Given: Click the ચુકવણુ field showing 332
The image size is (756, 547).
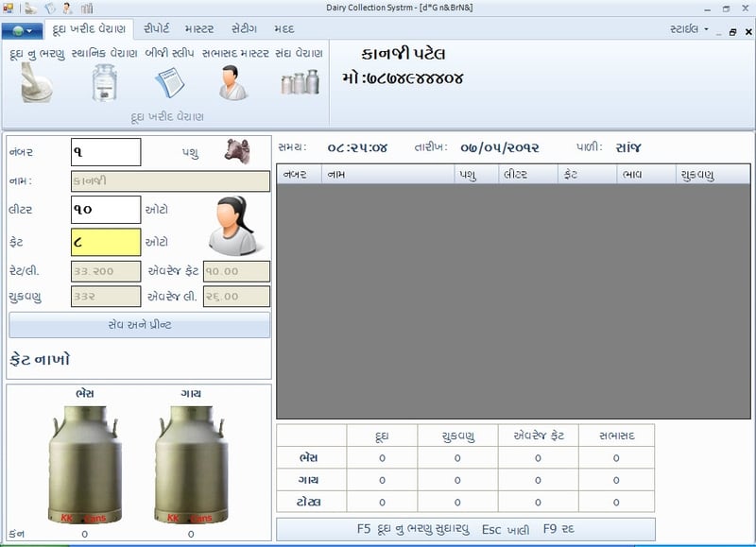Looking at the screenshot, I should (x=106, y=297).
